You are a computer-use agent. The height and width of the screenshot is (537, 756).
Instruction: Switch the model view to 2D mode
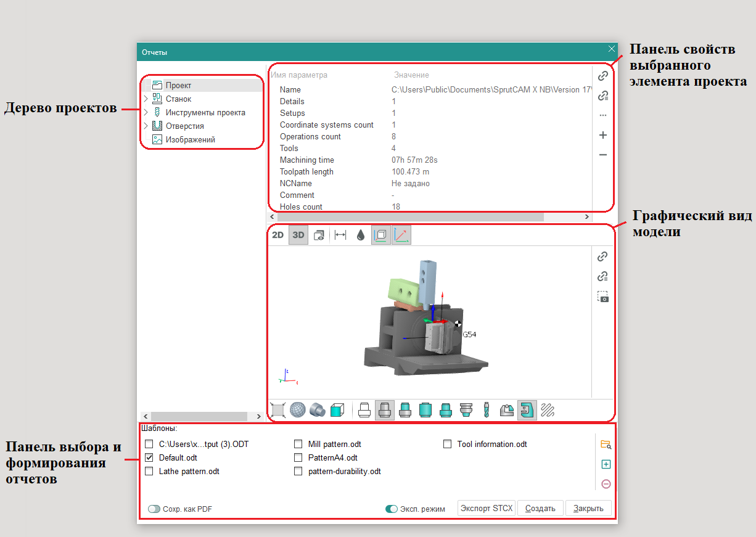pos(278,235)
